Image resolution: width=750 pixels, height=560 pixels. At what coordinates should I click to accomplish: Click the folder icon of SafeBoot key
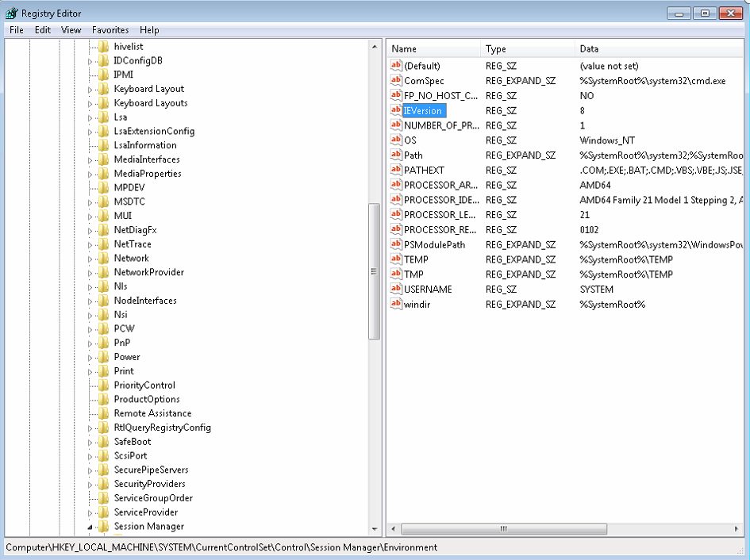pyautogui.click(x=103, y=441)
